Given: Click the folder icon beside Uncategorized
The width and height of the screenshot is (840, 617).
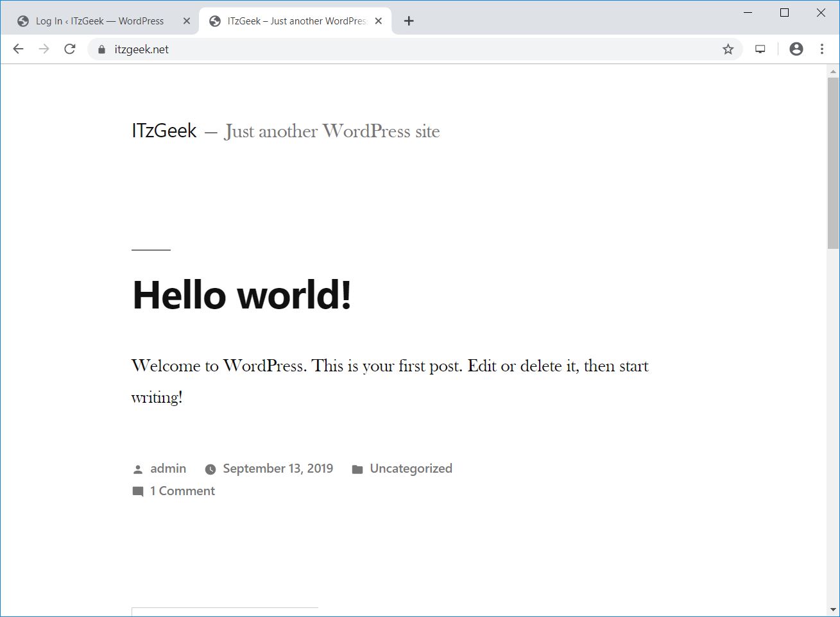Looking at the screenshot, I should point(357,469).
